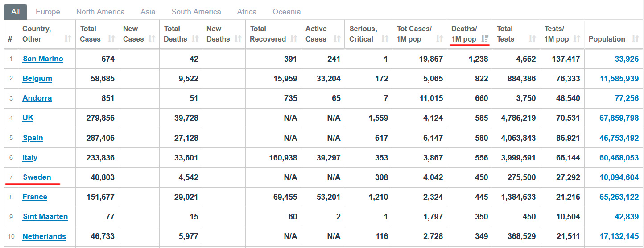The width and height of the screenshot is (644, 248).
Task: Click sort icon in New Cases column
Action: click(x=152, y=39)
